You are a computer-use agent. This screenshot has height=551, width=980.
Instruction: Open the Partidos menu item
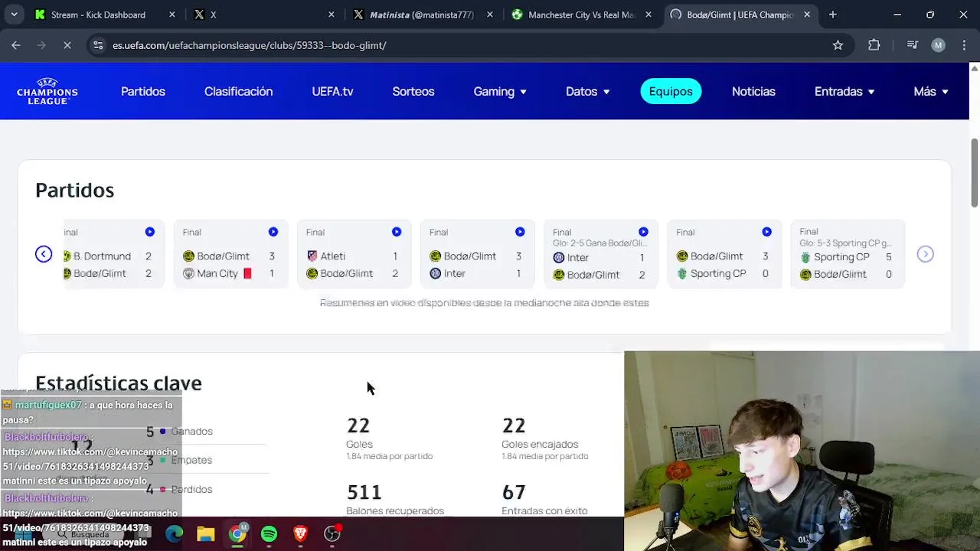(143, 91)
